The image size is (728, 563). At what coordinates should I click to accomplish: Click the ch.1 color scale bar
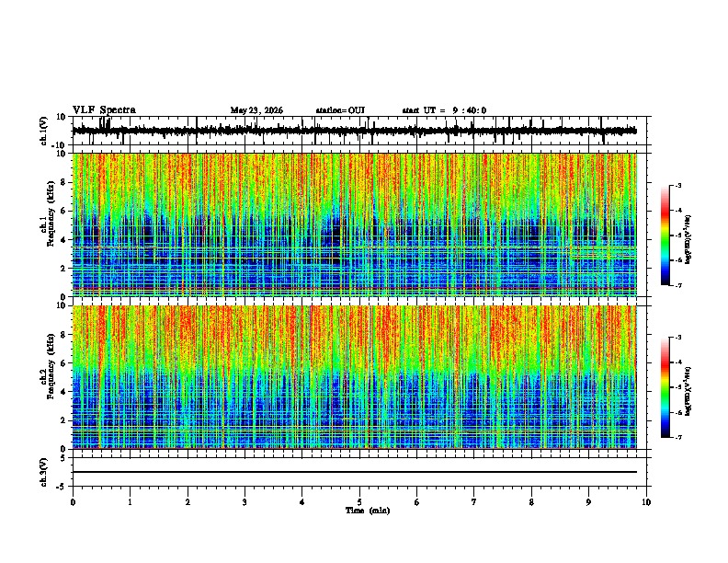pyautogui.click(x=665, y=236)
